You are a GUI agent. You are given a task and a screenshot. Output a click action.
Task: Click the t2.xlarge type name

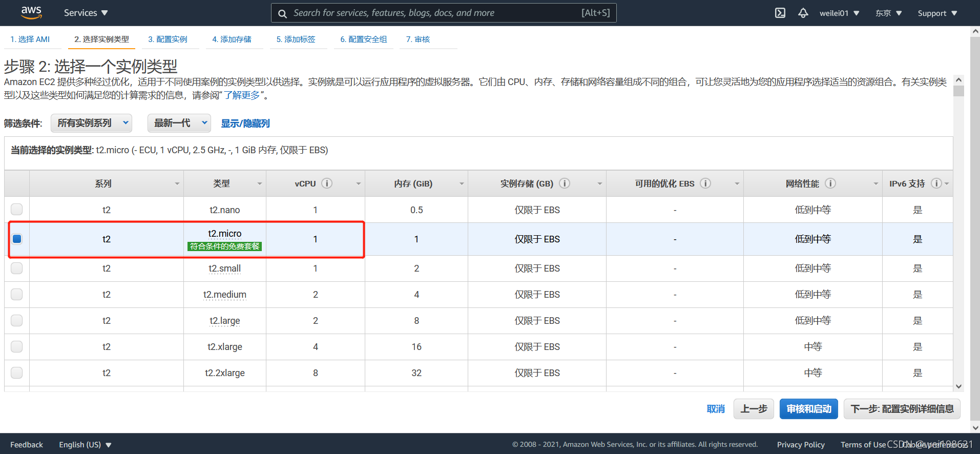pyautogui.click(x=224, y=347)
